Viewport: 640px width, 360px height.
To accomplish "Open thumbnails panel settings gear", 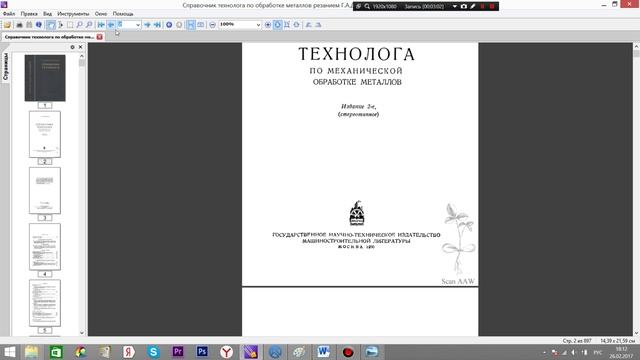I will click(72, 47).
